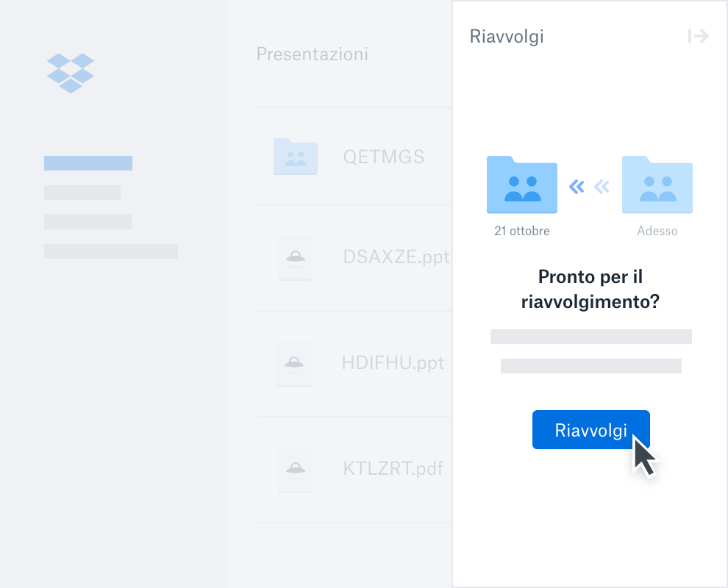Select the Adesso shared folder icon
Image resolution: width=728 pixels, height=588 pixels.
(x=657, y=184)
